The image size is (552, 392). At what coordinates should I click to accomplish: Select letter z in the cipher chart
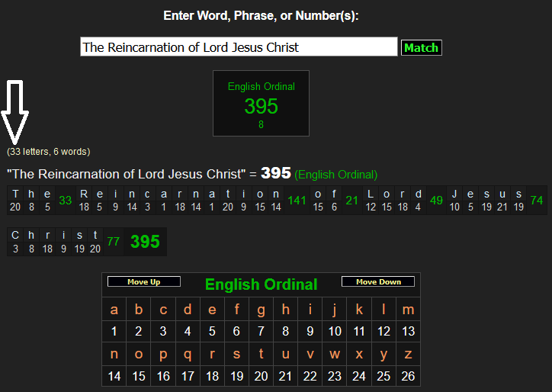click(x=408, y=355)
